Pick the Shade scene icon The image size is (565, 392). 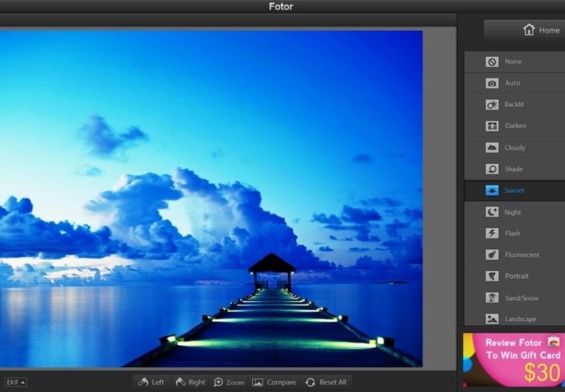pyautogui.click(x=492, y=169)
